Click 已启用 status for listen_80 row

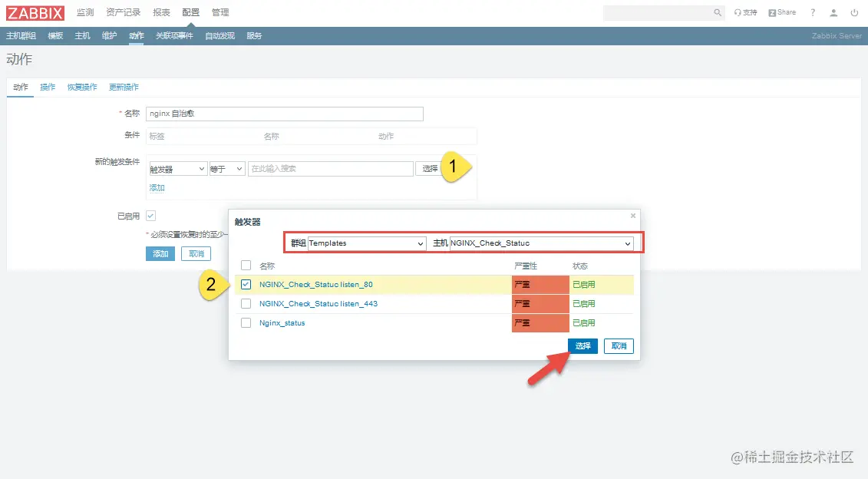584,285
